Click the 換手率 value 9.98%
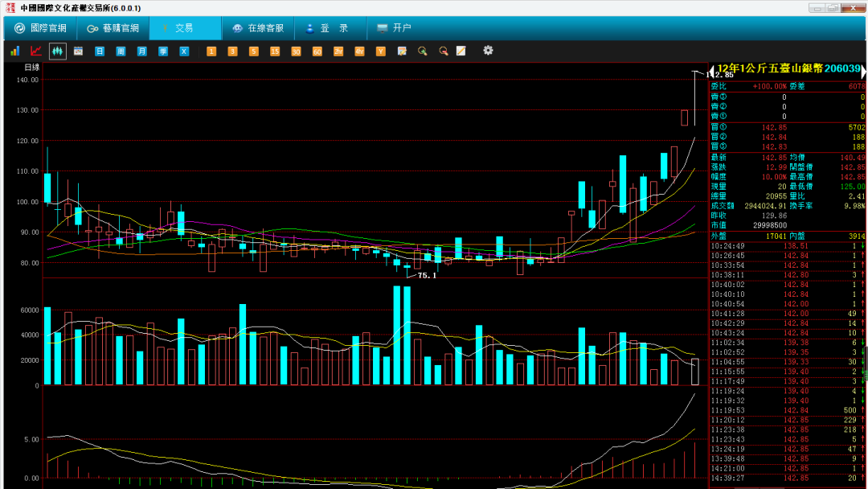 click(854, 206)
